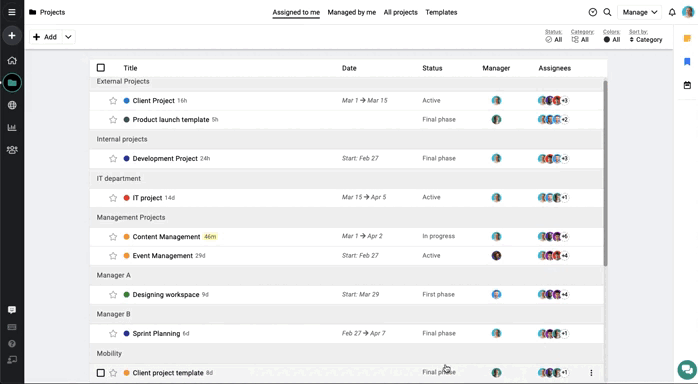
Task: Star the IT project row
Action: (x=113, y=198)
